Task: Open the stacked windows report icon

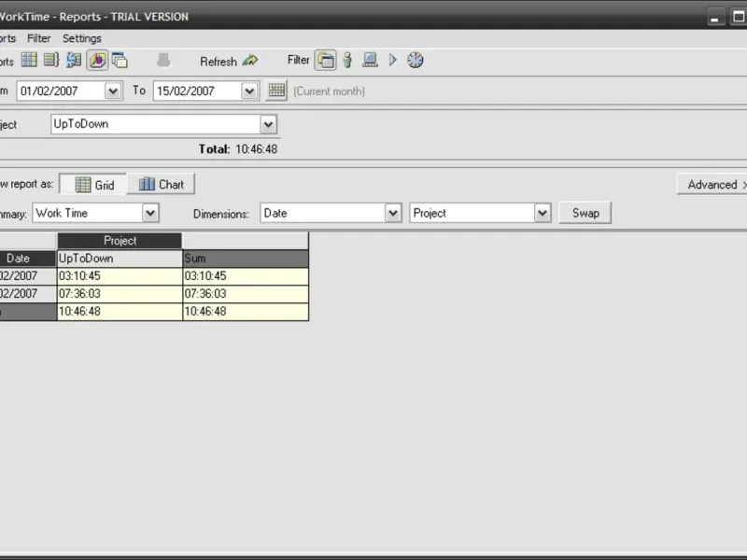Action: [120, 61]
